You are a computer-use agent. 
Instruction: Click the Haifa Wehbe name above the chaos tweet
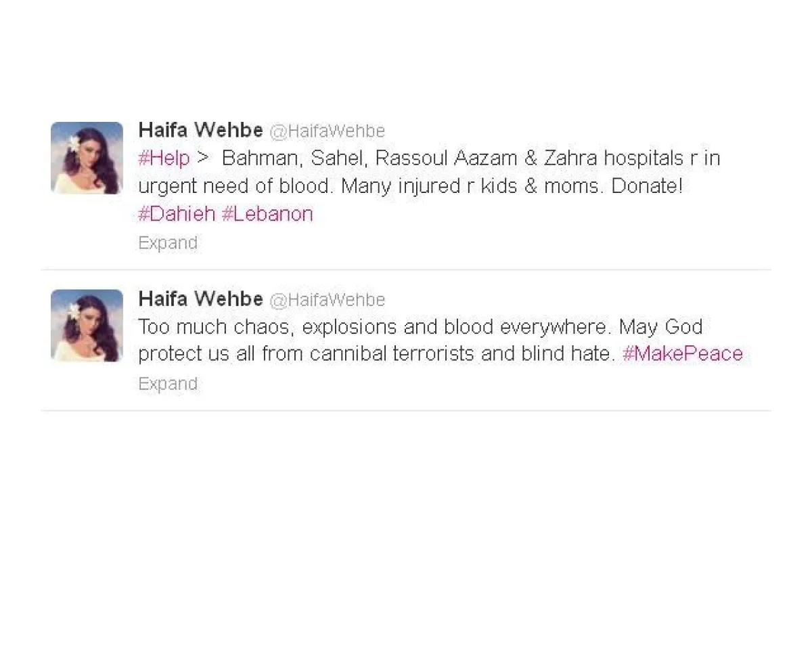point(200,299)
